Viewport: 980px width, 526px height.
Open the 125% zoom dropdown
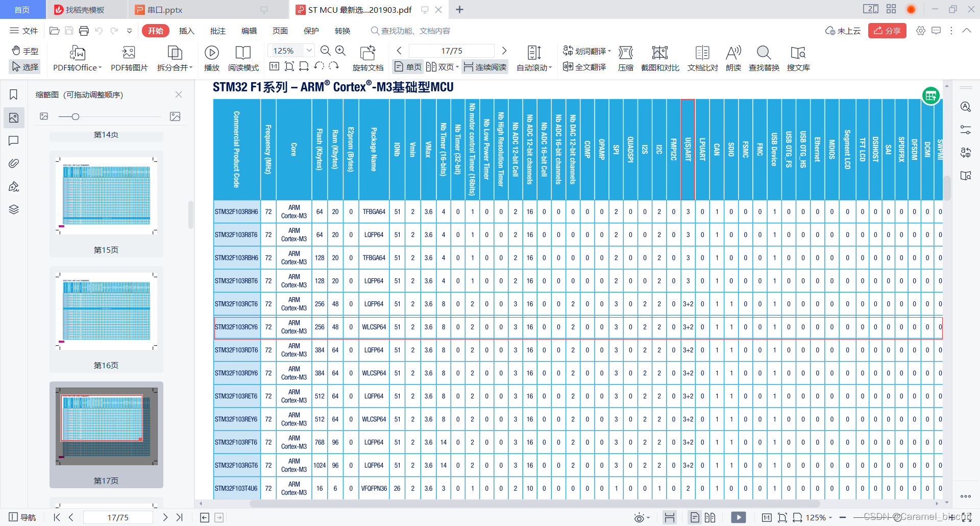coord(309,51)
